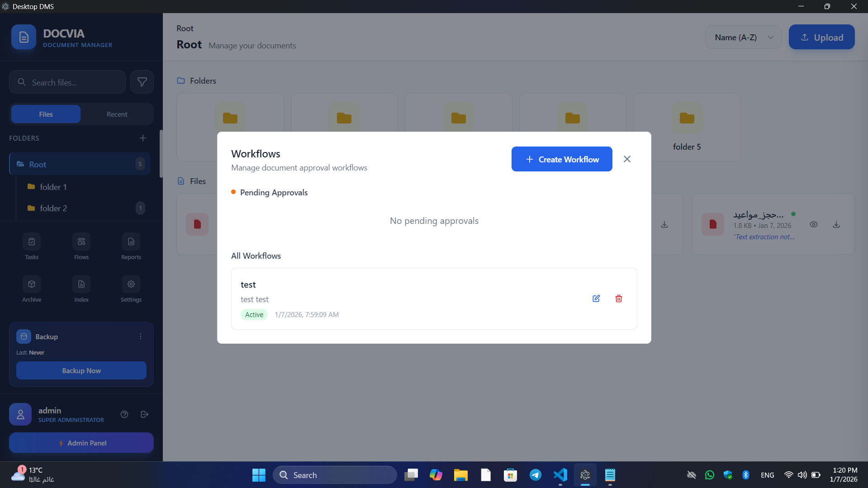Switch to the Files tab
The width and height of the screenshot is (868, 488).
tap(46, 114)
